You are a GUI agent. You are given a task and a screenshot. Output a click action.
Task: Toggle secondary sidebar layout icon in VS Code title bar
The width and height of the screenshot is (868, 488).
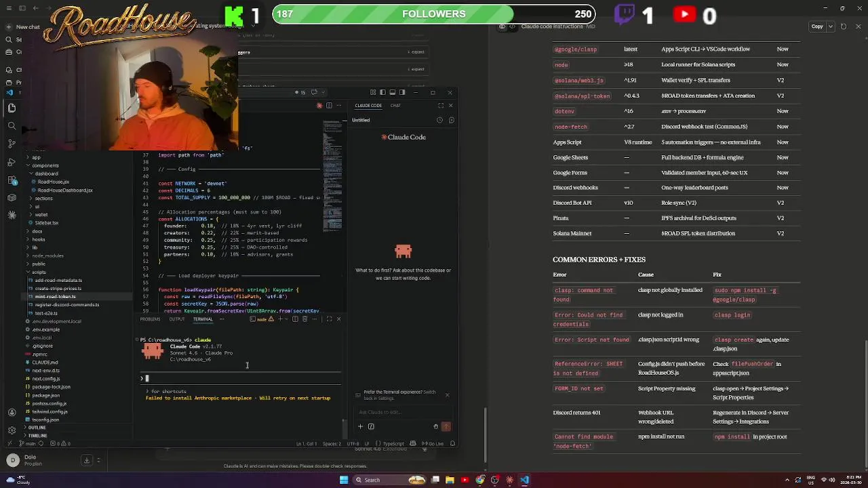[x=402, y=92]
